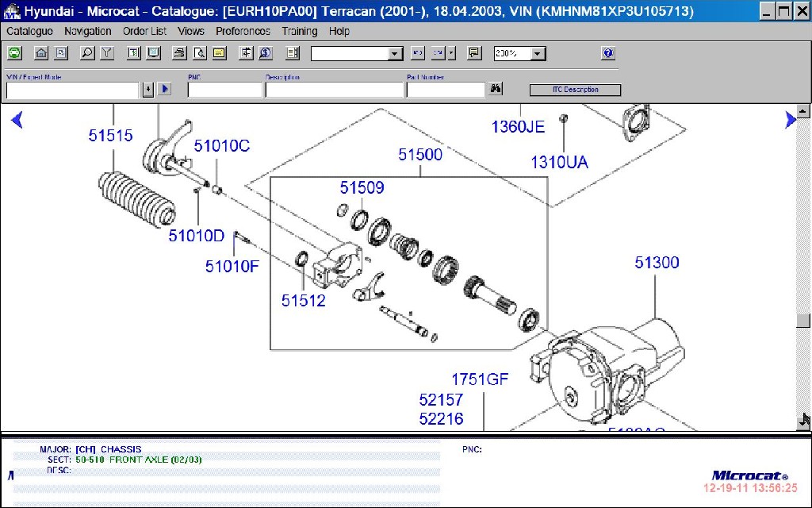Click the home icon in toolbar
The image size is (812, 508).
41,53
